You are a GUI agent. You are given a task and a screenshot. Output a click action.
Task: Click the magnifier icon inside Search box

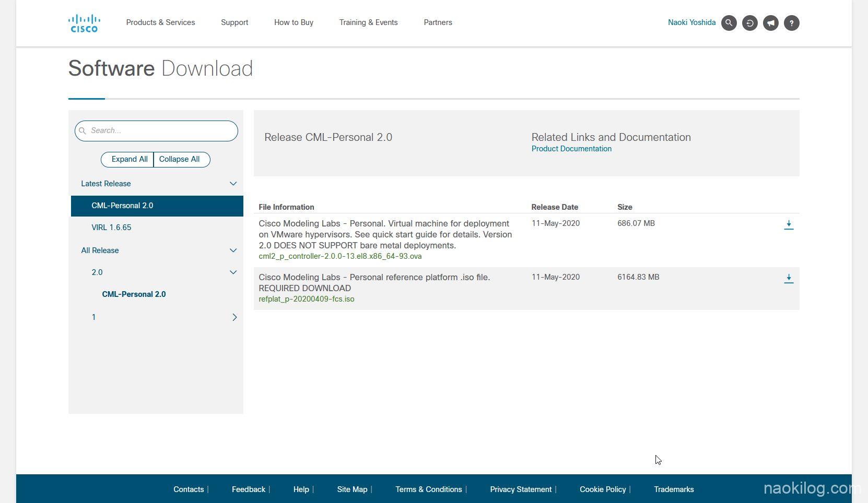pos(83,131)
